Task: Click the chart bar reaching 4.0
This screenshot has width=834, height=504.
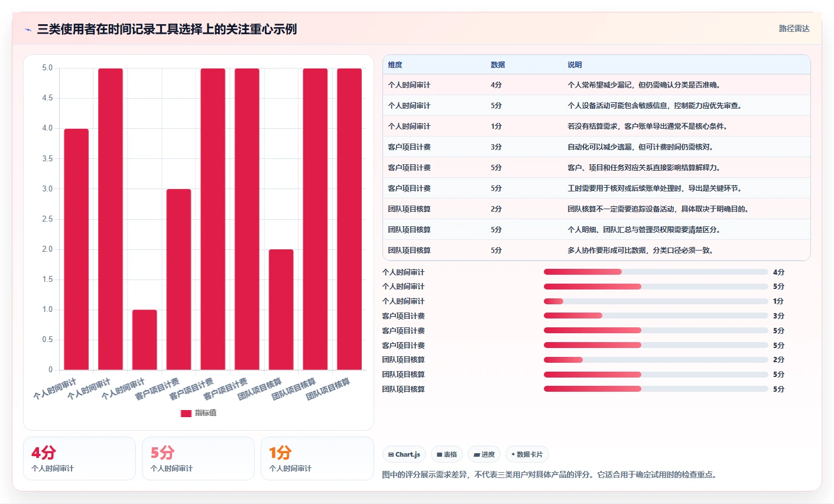Action: 76,249
